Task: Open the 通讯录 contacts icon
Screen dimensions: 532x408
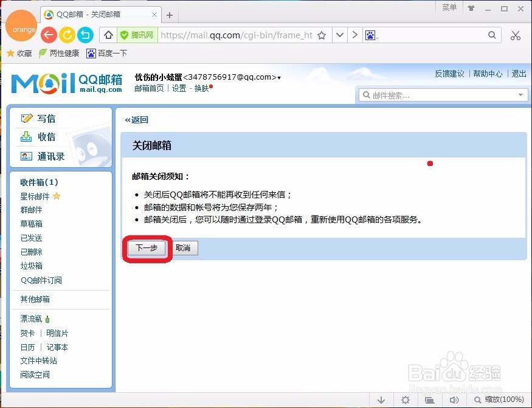Action: pyautogui.click(x=26, y=156)
